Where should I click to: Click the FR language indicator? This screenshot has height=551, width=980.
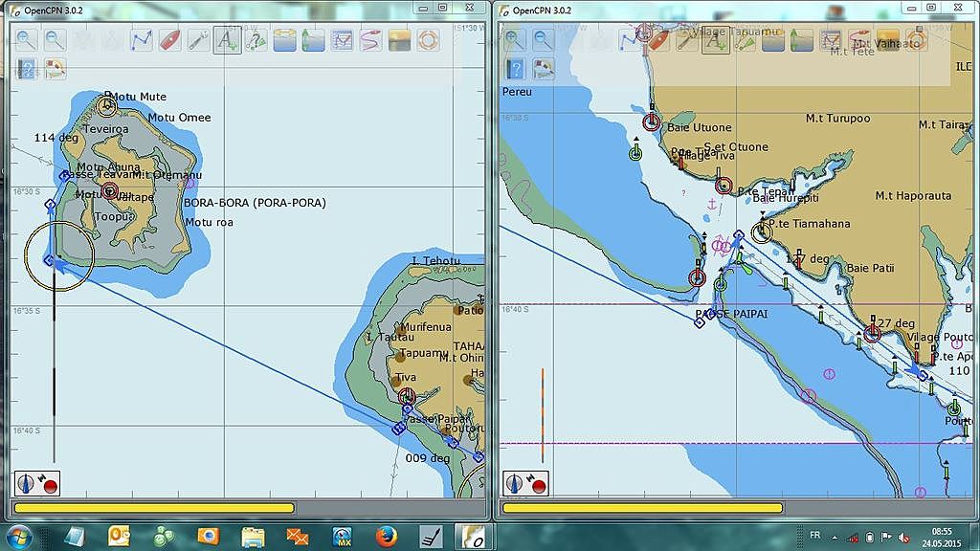pos(815,536)
